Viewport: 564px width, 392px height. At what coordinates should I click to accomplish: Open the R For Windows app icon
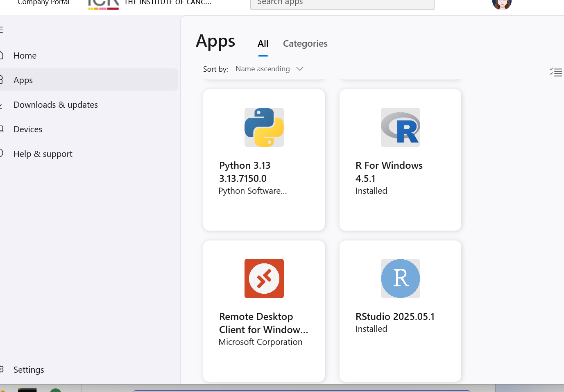coord(401,127)
